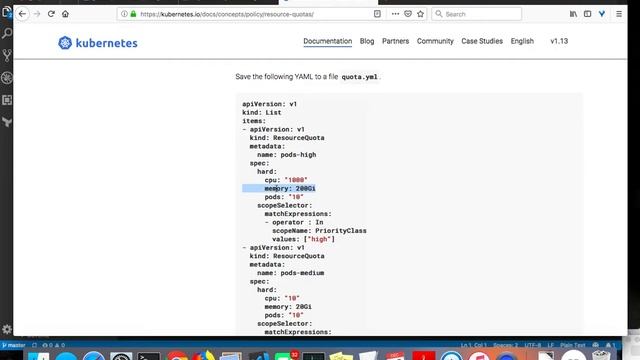Reload the Kubernetes docs page
The height and width of the screenshot is (360, 640).
pos(51,14)
